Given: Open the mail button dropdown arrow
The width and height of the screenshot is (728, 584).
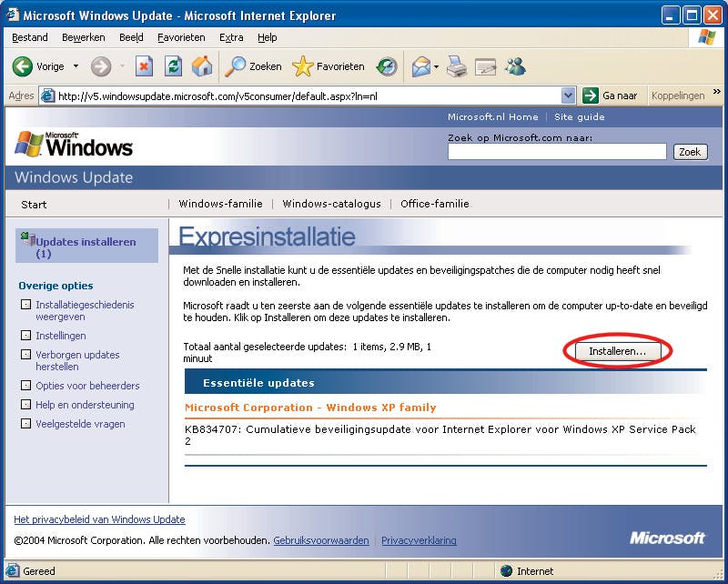Looking at the screenshot, I should tap(437, 66).
